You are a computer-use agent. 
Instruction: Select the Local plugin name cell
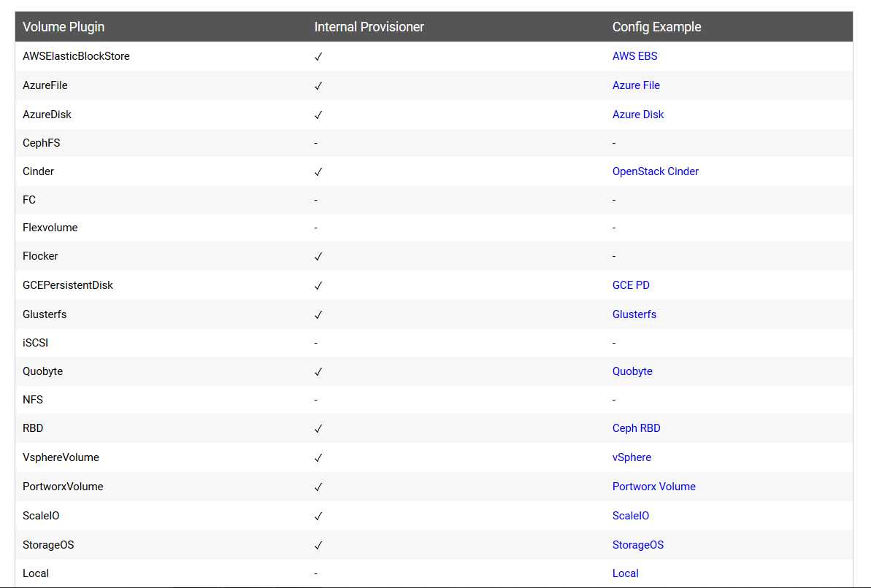[36, 573]
